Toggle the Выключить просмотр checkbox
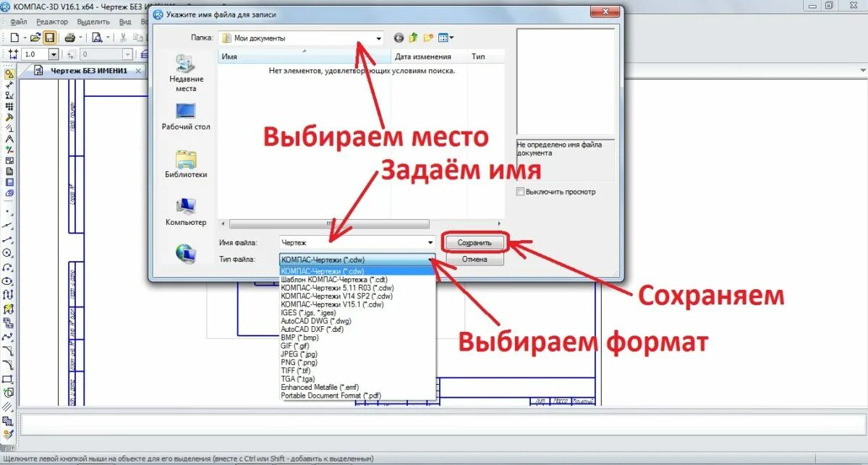868x465 pixels. 520,192
